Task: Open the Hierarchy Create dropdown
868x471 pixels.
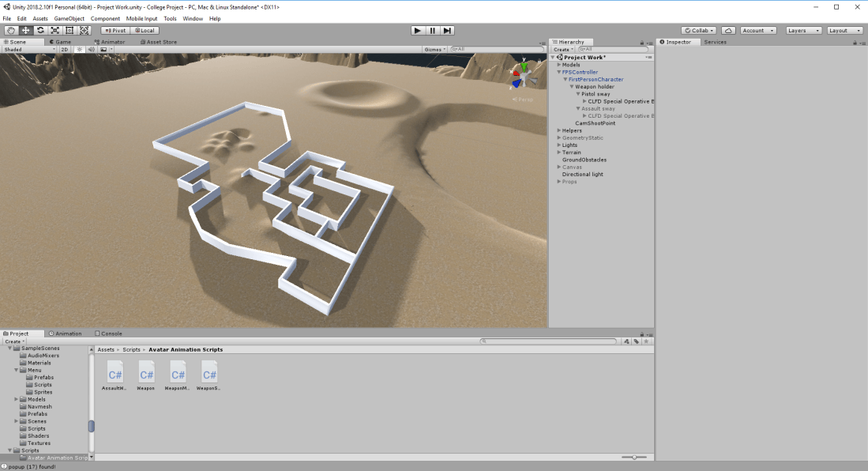Action: [x=563, y=49]
